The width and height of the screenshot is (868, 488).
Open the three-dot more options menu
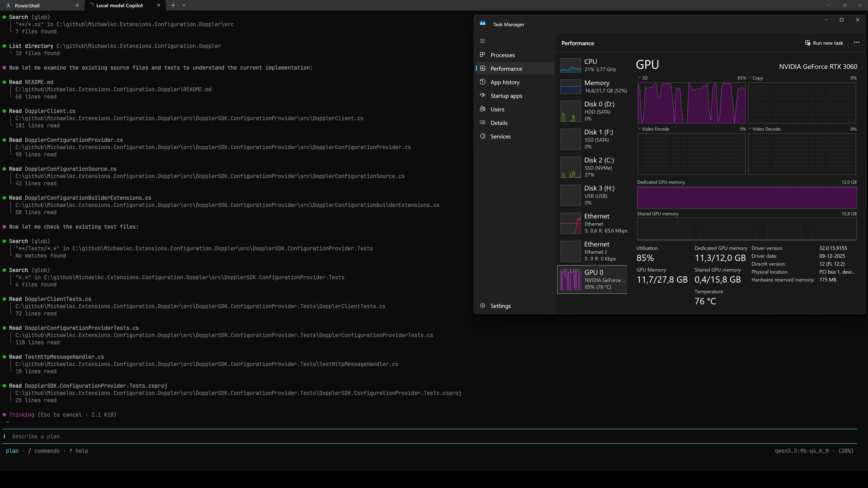coord(856,42)
